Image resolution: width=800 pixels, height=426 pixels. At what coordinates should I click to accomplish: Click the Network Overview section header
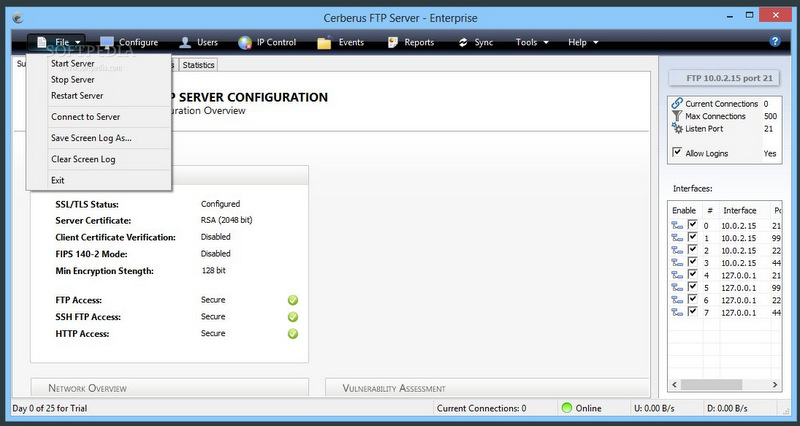click(x=169, y=388)
